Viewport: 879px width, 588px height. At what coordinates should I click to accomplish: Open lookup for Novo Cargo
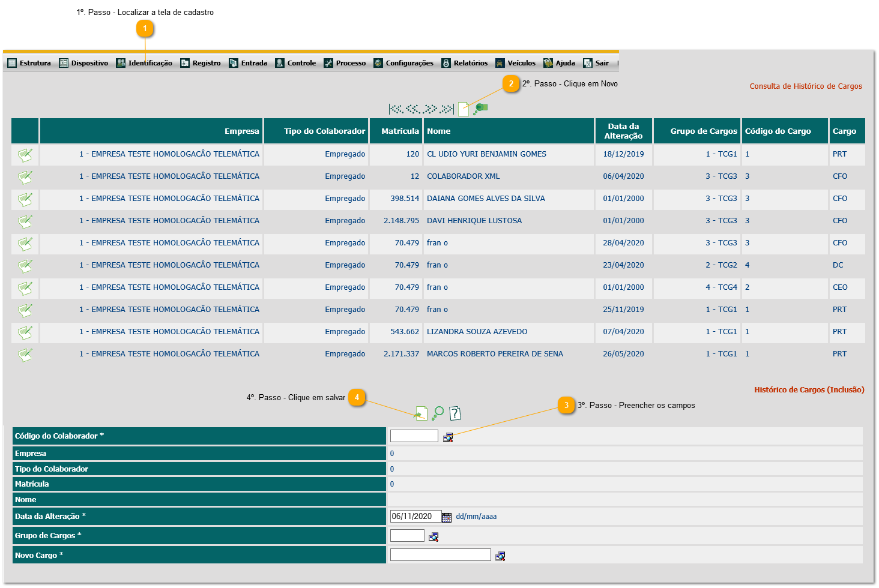(500, 556)
